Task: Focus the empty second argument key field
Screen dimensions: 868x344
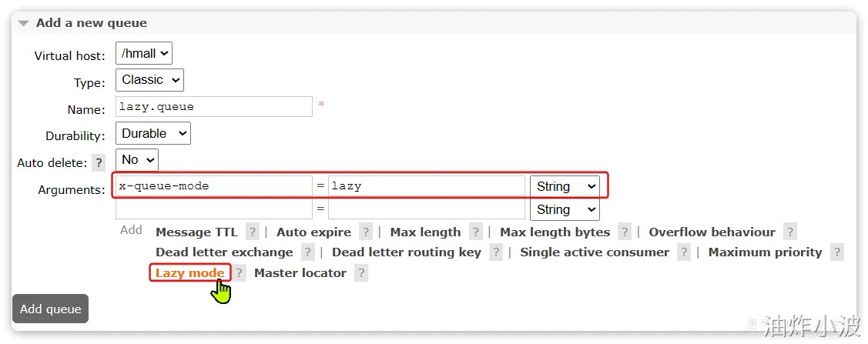Action: coord(213,209)
